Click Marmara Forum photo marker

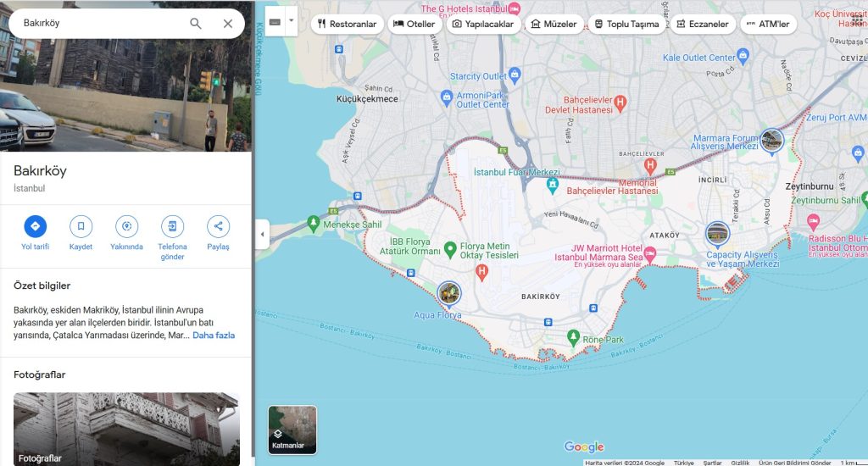(771, 140)
